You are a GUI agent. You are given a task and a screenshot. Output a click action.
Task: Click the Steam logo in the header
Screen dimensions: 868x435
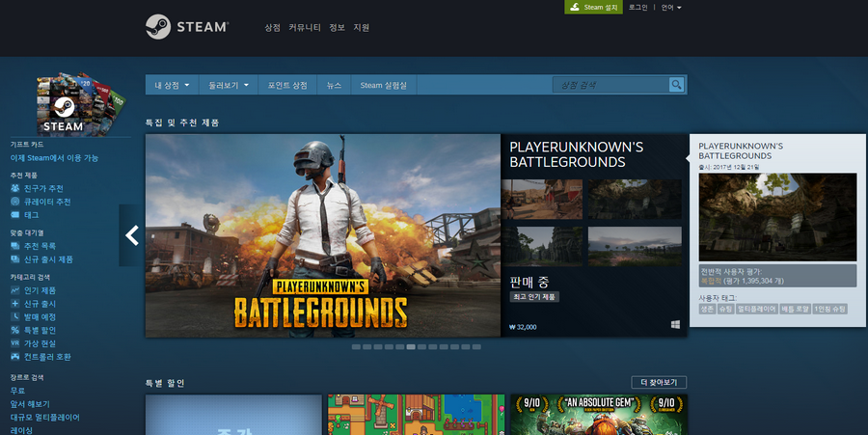pyautogui.click(x=186, y=27)
